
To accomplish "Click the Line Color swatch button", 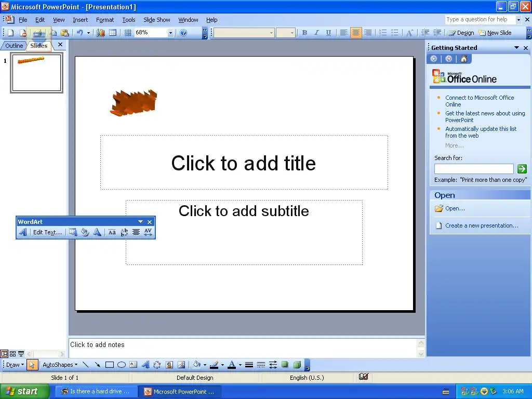I will pyautogui.click(x=214, y=365).
